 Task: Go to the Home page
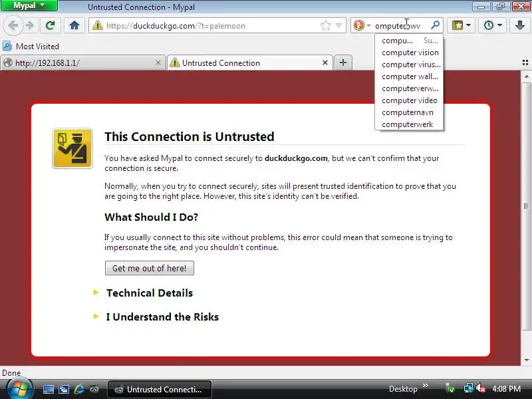pos(74,25)
